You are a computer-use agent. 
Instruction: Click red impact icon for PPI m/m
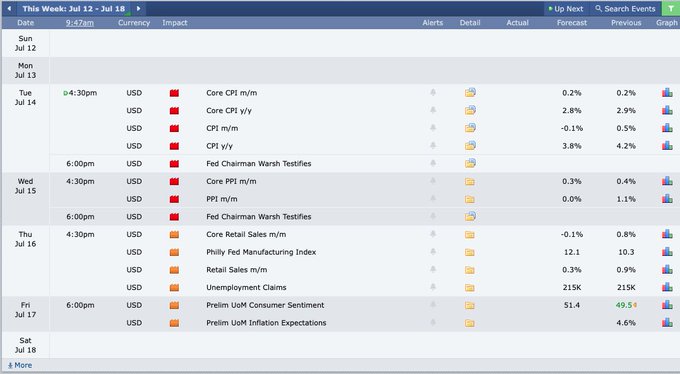pyautogui.click(x=174, y=199)
